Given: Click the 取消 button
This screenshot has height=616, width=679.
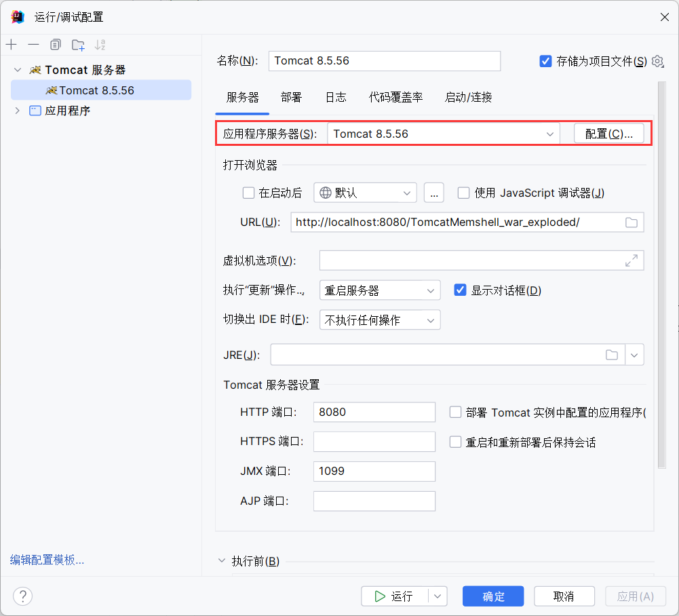Looking at the screenshot, I should (x=564, y=596).
